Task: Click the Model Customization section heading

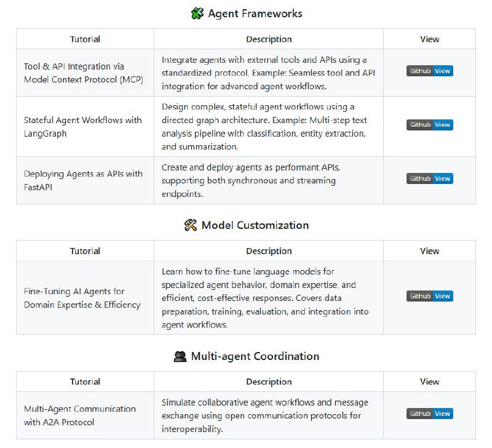Action: (255, 225)
